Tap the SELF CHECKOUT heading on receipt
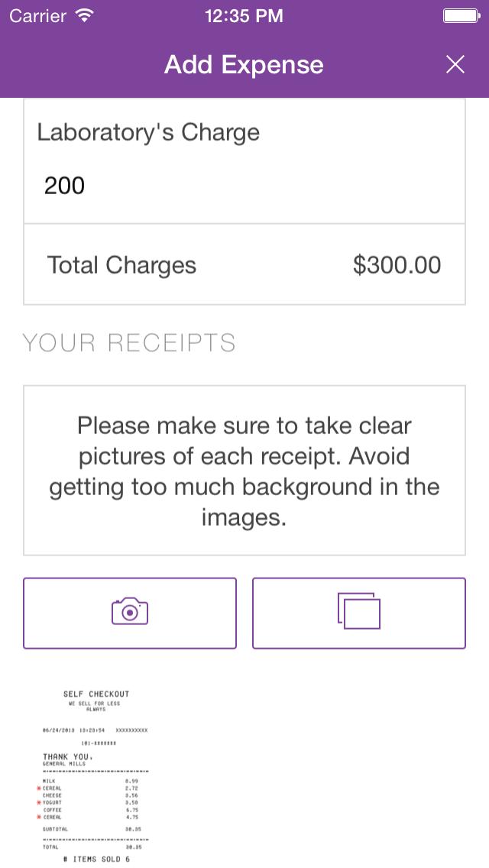 pos(96,694)
